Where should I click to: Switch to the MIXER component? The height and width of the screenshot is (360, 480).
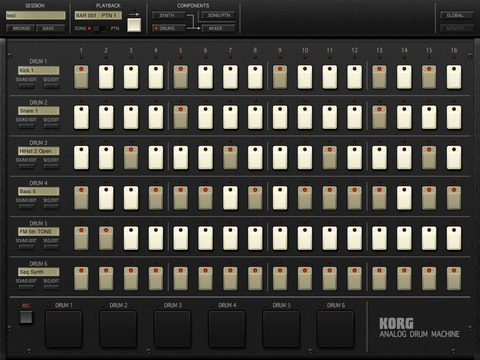coord(218,28)
